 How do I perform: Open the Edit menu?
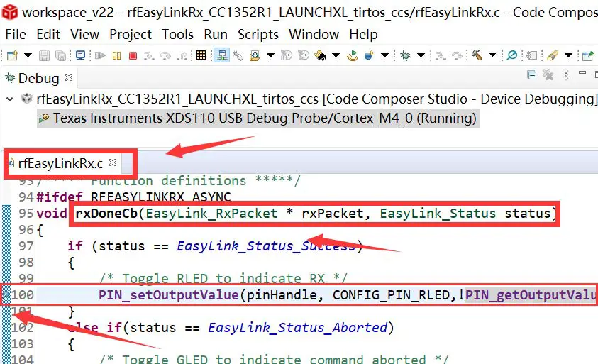coord(48,34)
